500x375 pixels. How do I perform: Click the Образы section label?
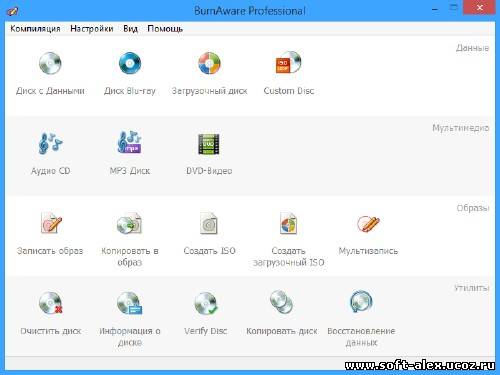click(473, 208)
